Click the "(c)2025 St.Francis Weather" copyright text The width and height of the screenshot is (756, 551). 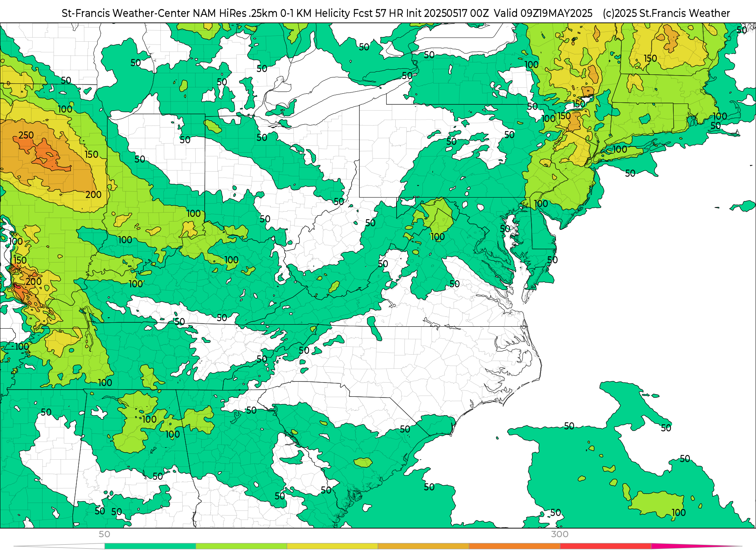[666, 13]
